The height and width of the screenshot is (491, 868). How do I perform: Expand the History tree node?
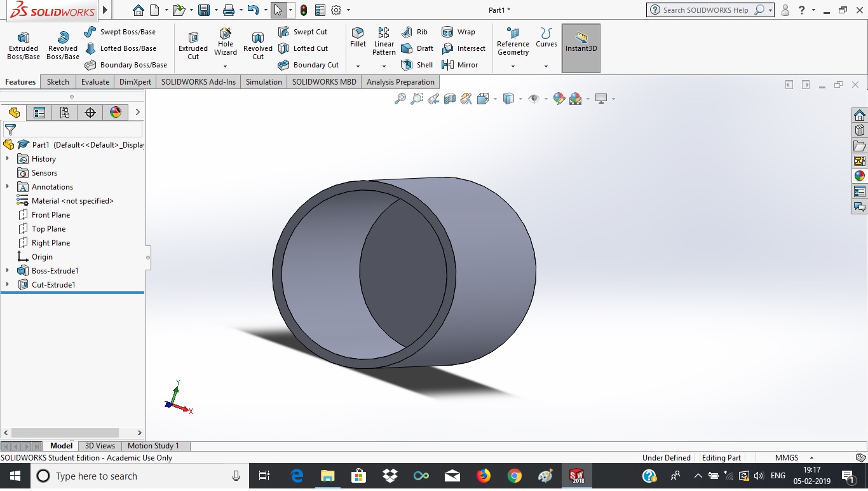pyautogui.click(x=8, y=159)
